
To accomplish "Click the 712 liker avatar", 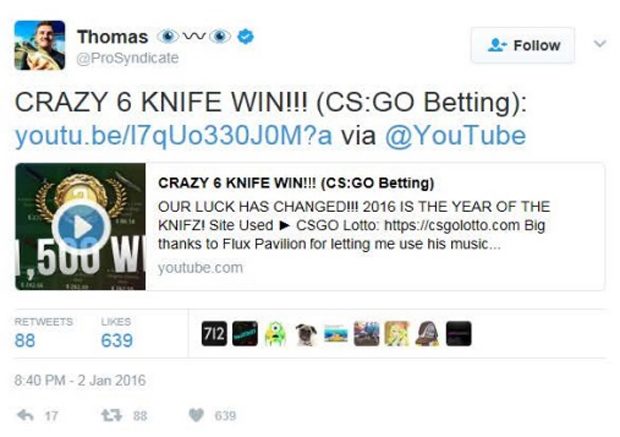I will [214, 334].
